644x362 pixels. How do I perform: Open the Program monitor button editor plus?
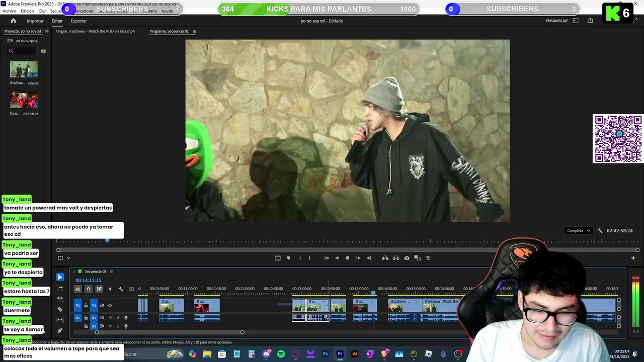(x=633, y=258)
